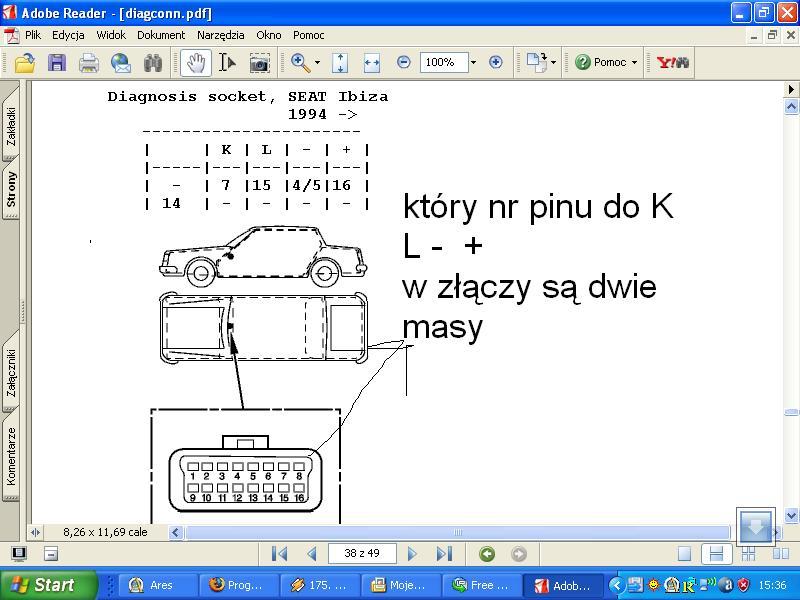Switch to Continuous page layout
This screenshot has height=600, width=800.
[x=716, y=554]
